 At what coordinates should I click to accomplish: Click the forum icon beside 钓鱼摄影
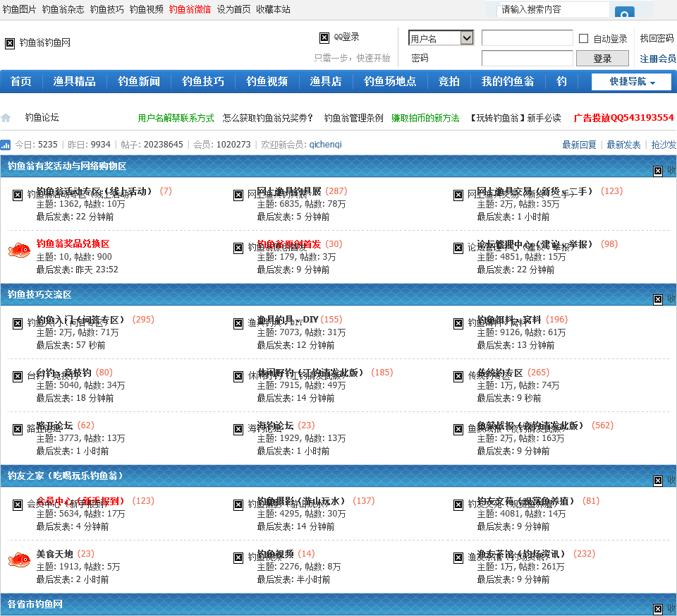click(x=238, y=505)
